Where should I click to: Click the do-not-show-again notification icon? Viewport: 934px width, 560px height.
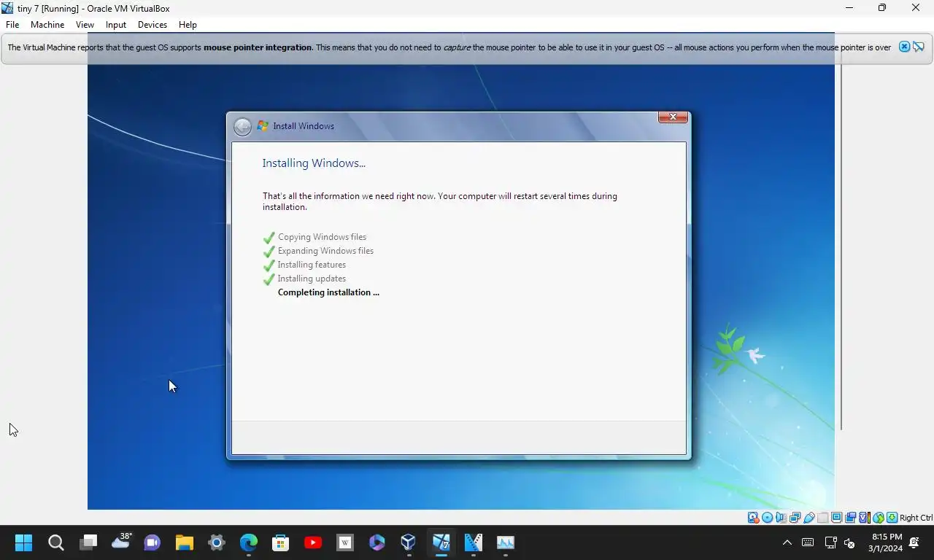(918, 47)
